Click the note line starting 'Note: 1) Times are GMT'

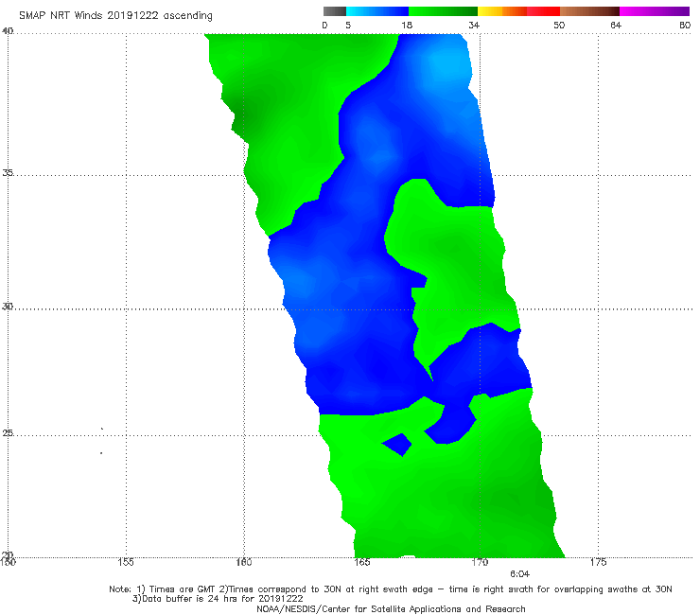391,589
